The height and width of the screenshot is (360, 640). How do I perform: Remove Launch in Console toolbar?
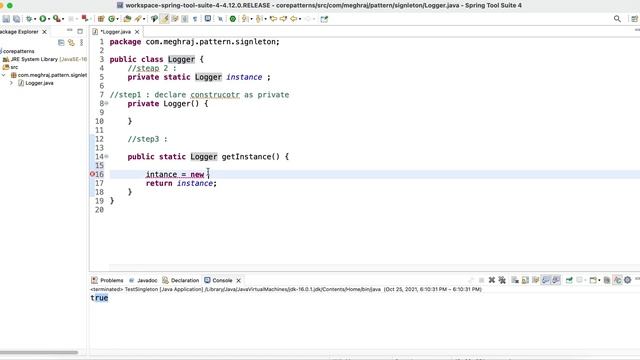492,280
